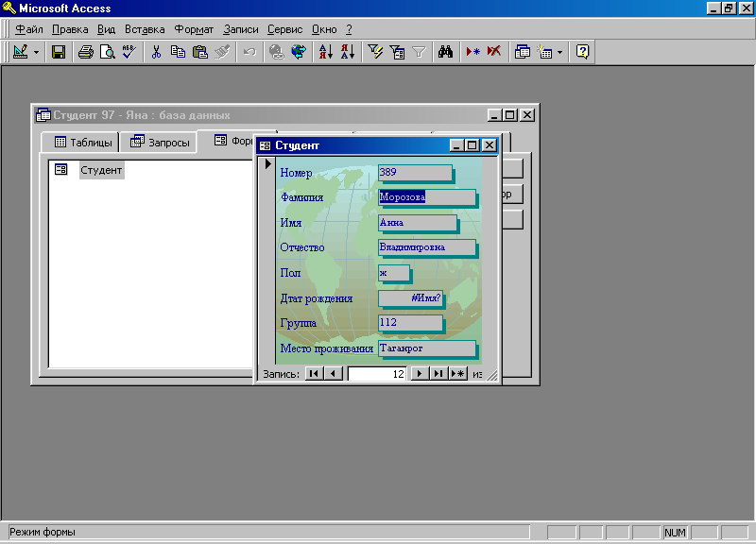Copy with the toolbar Copy icon

[x=178, y=52]
